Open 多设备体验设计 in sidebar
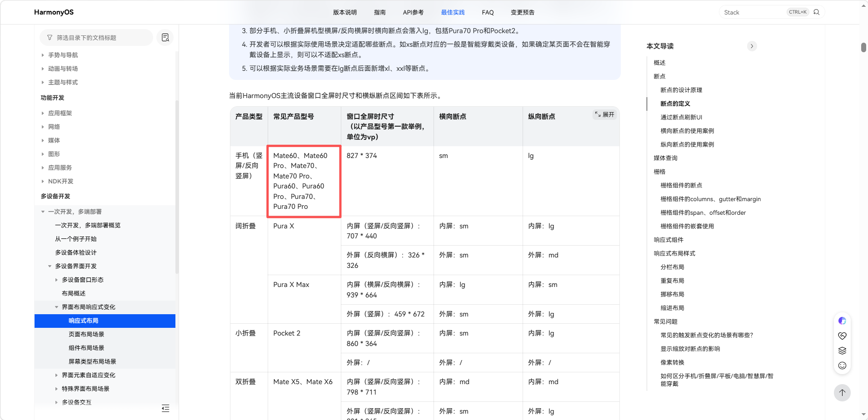The width and height of the screenshot is (868, 420). pyautogui.click(x=76, y=252)
